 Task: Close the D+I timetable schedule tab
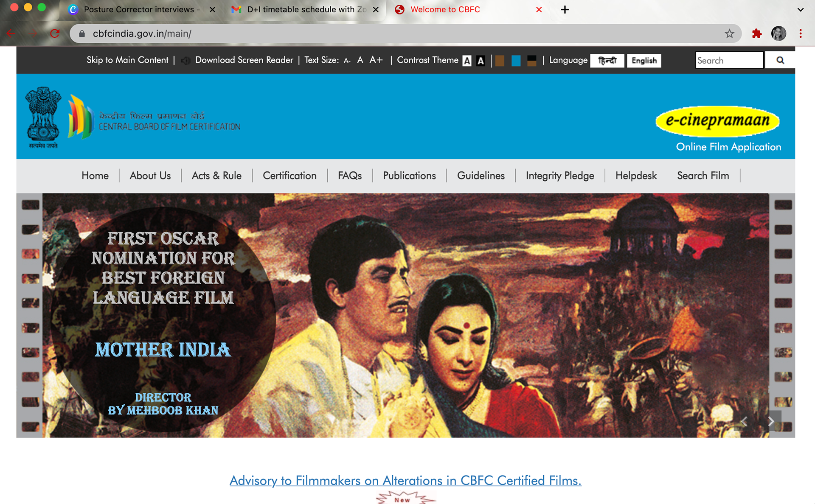(376, 9)
